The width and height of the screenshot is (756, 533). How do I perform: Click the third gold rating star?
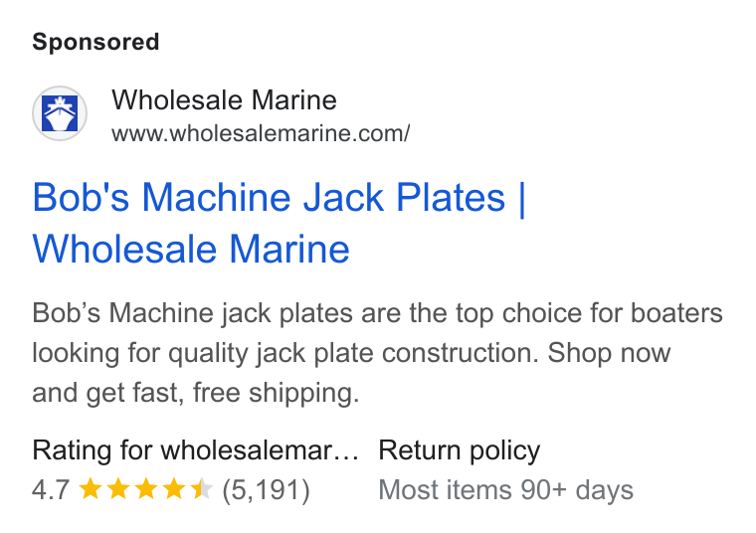[146, 488]
